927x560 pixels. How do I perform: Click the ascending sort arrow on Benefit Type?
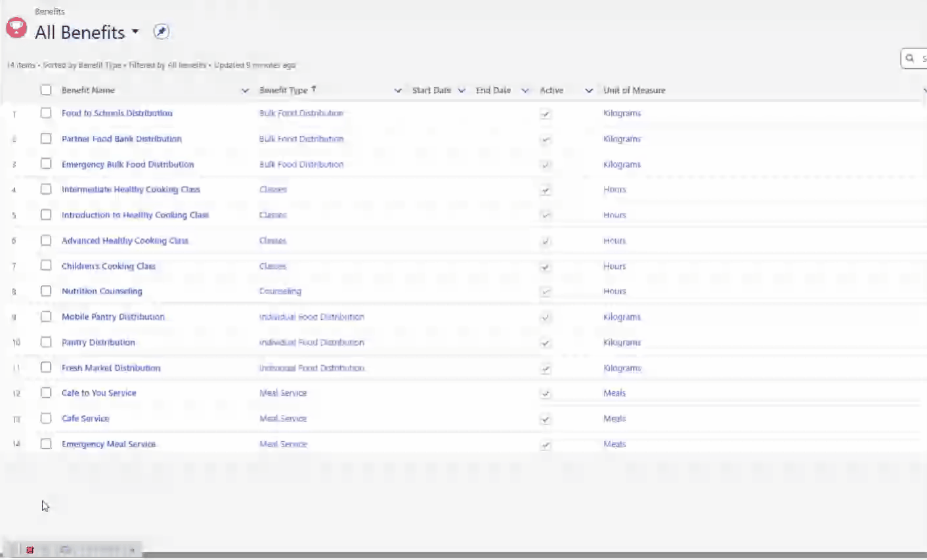click(314, 89)
